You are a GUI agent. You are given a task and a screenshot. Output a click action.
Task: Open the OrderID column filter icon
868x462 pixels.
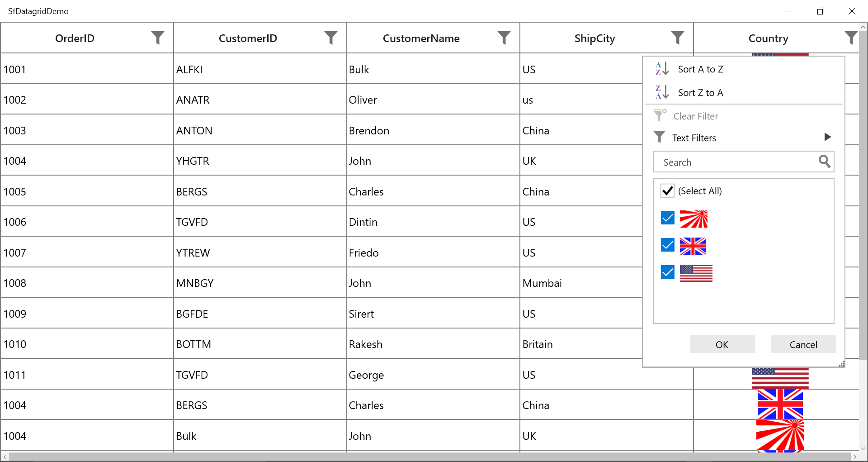point(158,38)
